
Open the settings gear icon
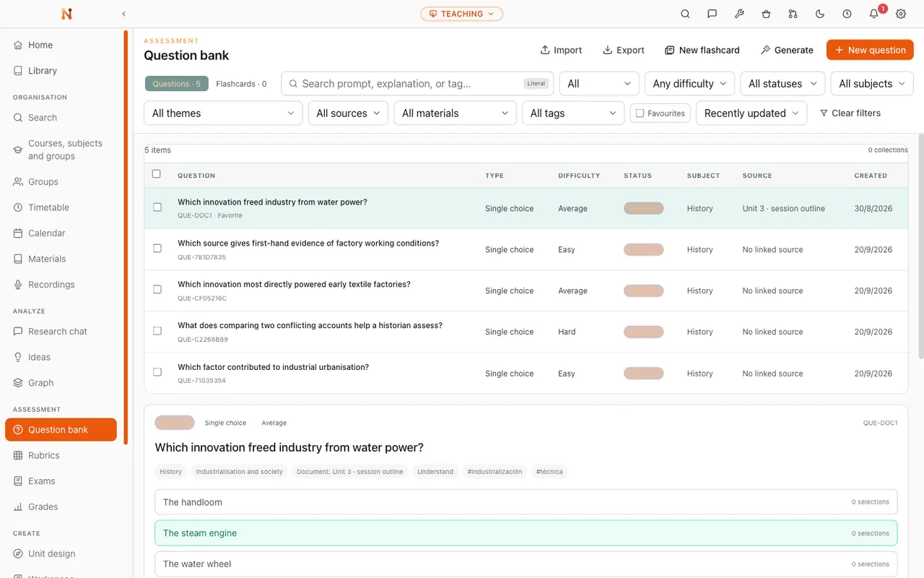point(901,14)
